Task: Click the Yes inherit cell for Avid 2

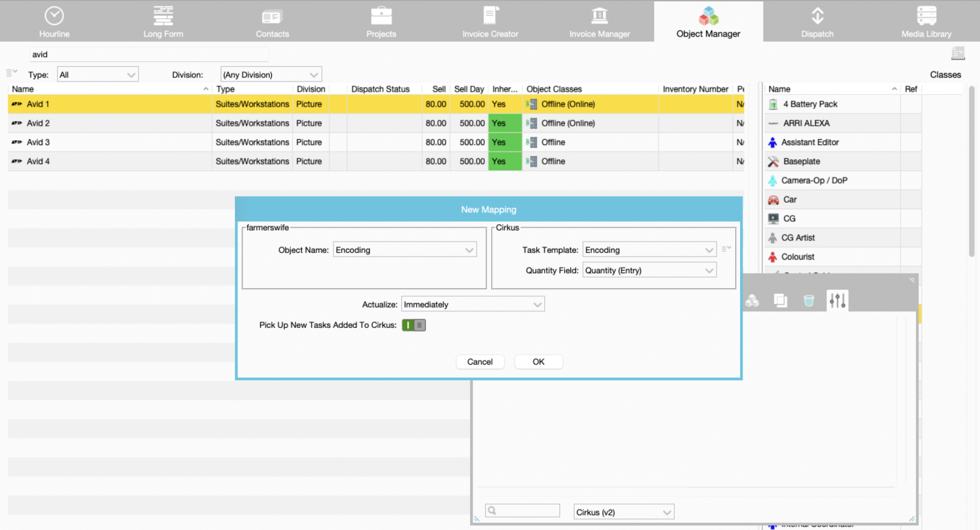Action: coord(505,123)
